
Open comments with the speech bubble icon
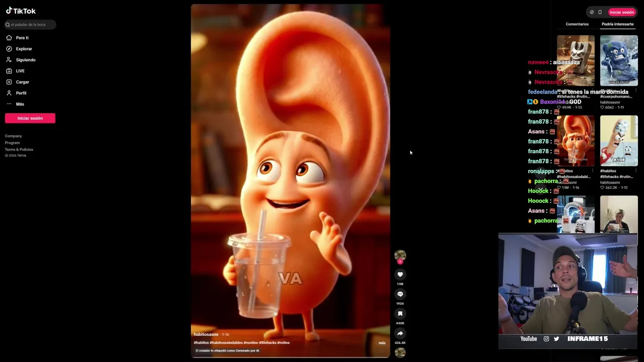coord(400,294)
